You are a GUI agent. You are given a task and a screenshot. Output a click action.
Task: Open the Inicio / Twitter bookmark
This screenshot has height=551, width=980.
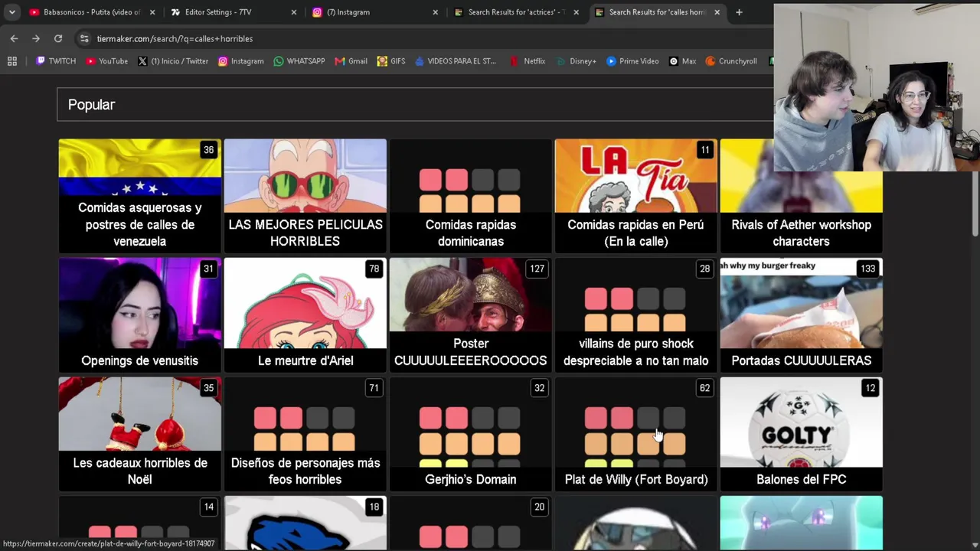[x=173, y=61]
